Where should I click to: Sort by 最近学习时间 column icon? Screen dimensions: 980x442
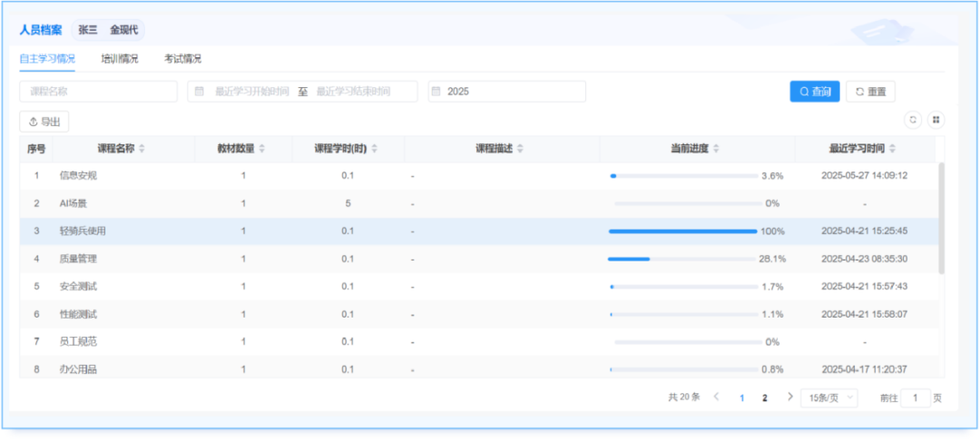pos(892,149)
